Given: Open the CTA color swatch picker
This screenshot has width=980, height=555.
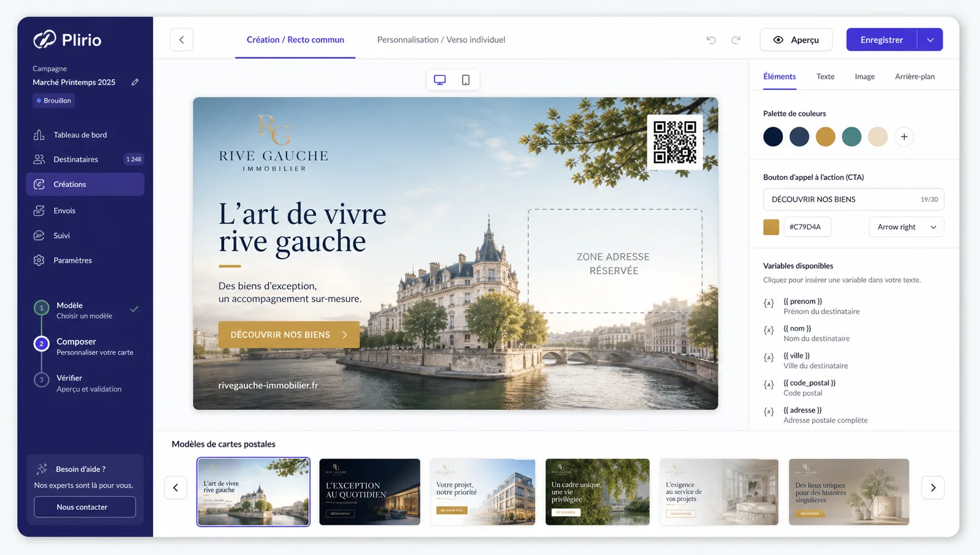Looking at the screenshot, I should coord(771,227).
